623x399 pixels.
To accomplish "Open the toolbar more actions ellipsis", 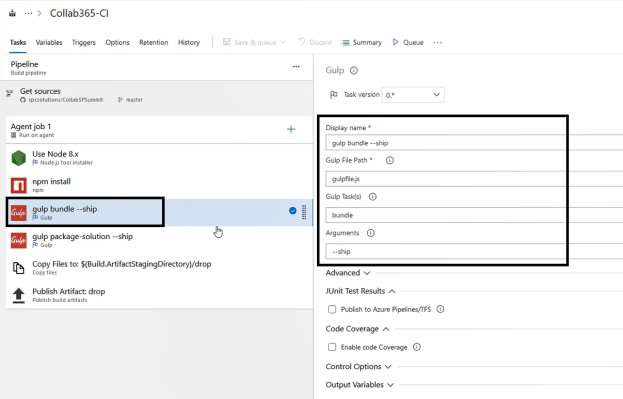I will click(437, 43).
